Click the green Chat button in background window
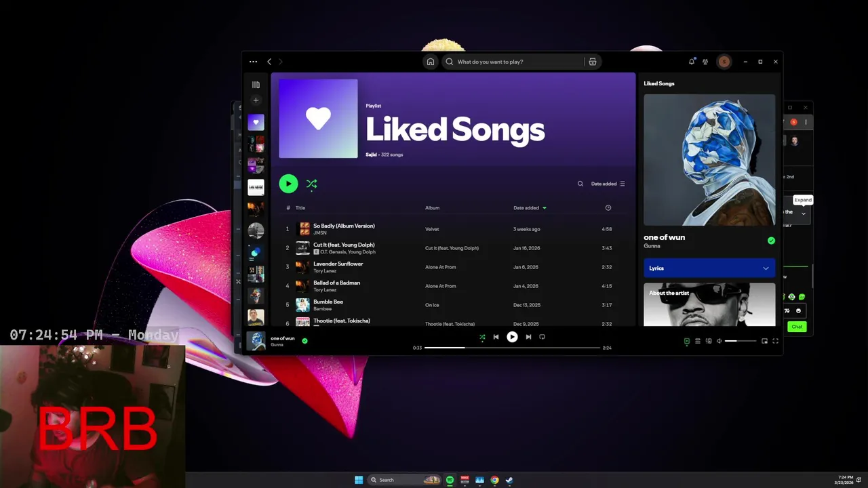The image size is (868, 488). (797, 327)
